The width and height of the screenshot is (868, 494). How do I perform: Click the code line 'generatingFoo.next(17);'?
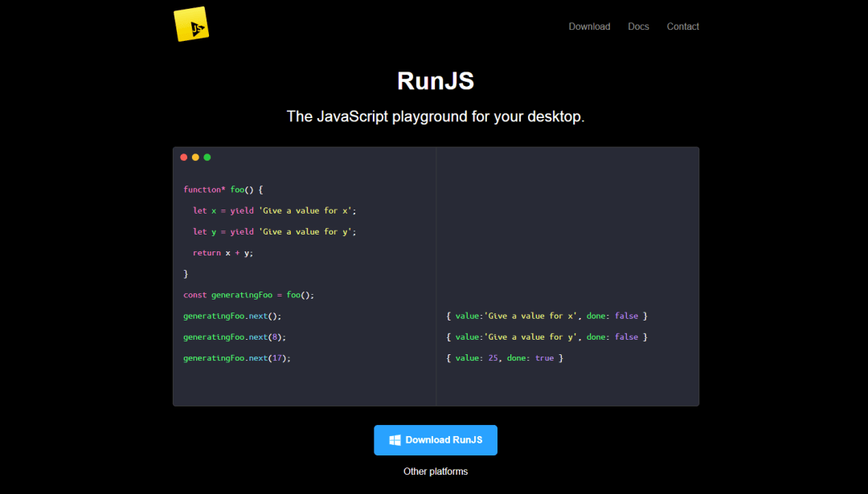pos(237,358)
